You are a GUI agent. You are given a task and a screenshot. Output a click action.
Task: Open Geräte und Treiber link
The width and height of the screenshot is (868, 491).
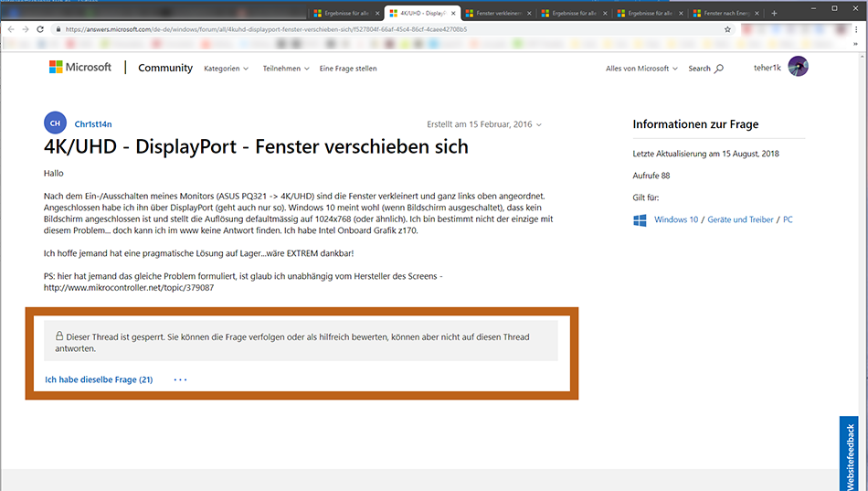(x=740, y=220)
